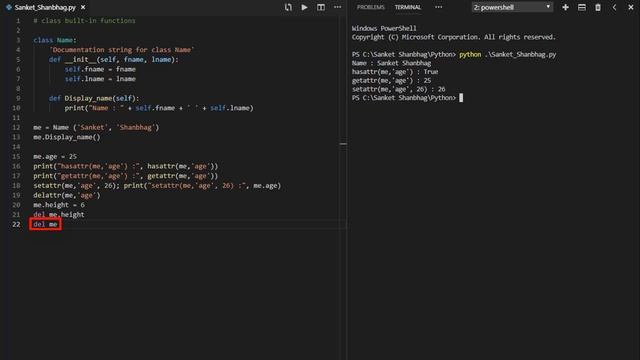This screenshot has height=360, width=640.
Task: Click line number 3 in gutter
Action: pos(18,40)
